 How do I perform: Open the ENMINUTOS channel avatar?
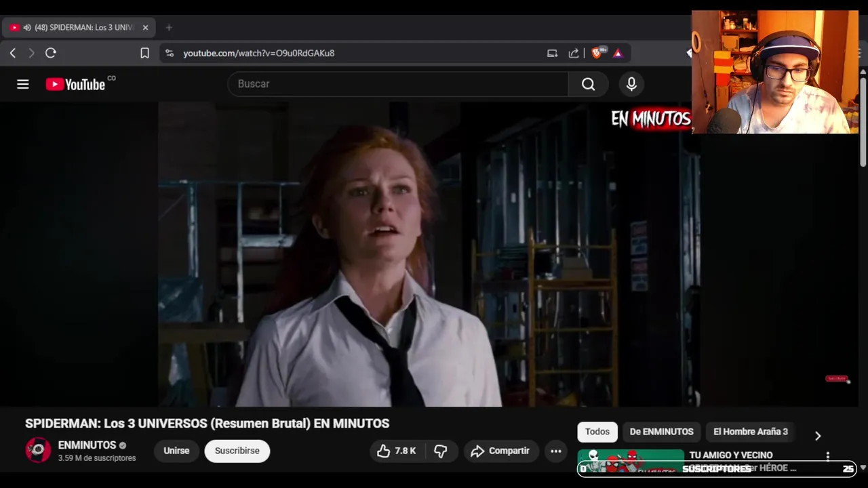pyautogui.click(x=38, y=451)
